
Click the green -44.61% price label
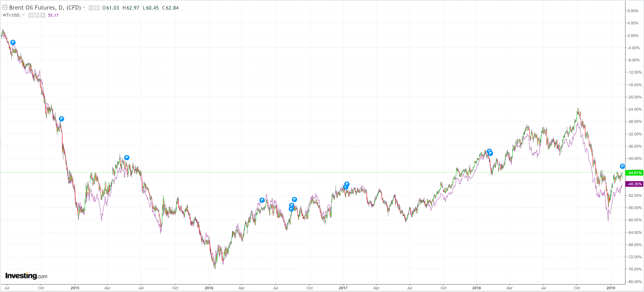[634, 173]
